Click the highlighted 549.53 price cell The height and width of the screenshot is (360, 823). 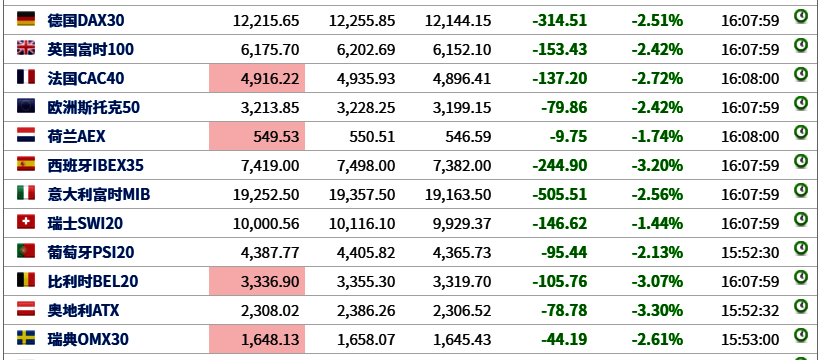(x=257, y=136)
